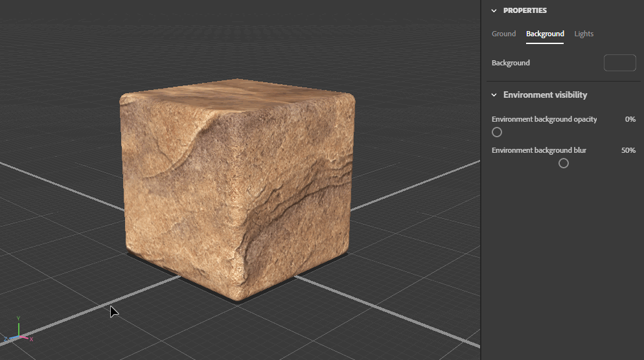
Task: Switch to the Ground tab
Action: [x=503, y=34]
